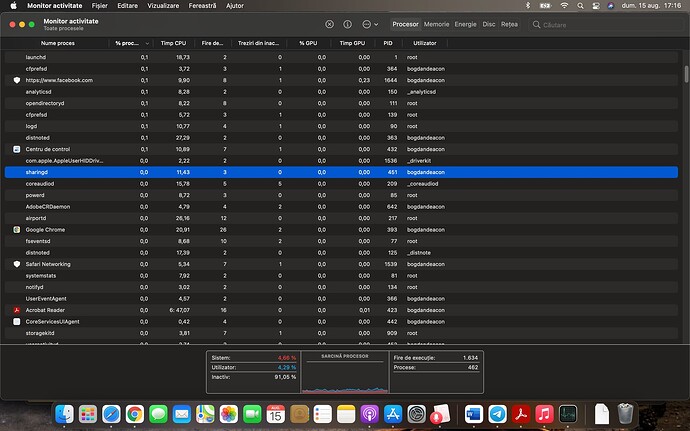Open the more options (ellipsis) dropdown
This screenshot has width=690, height=431.
coord(369,23)
